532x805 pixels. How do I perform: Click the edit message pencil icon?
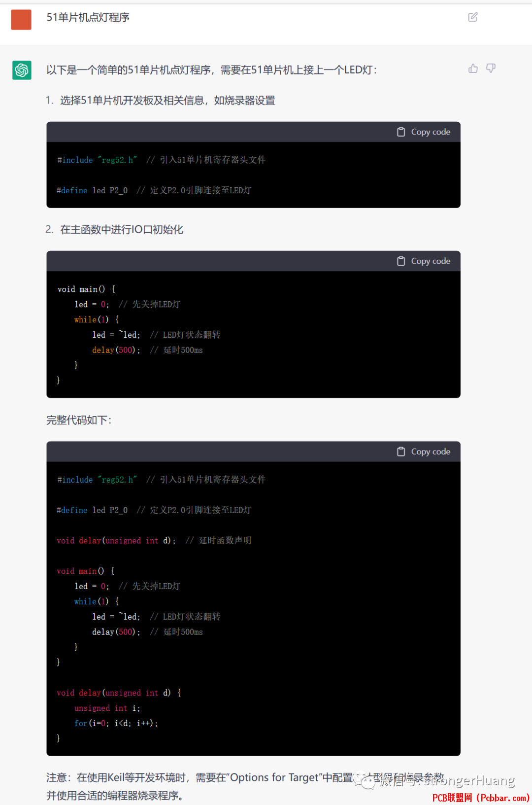point(473,17)
